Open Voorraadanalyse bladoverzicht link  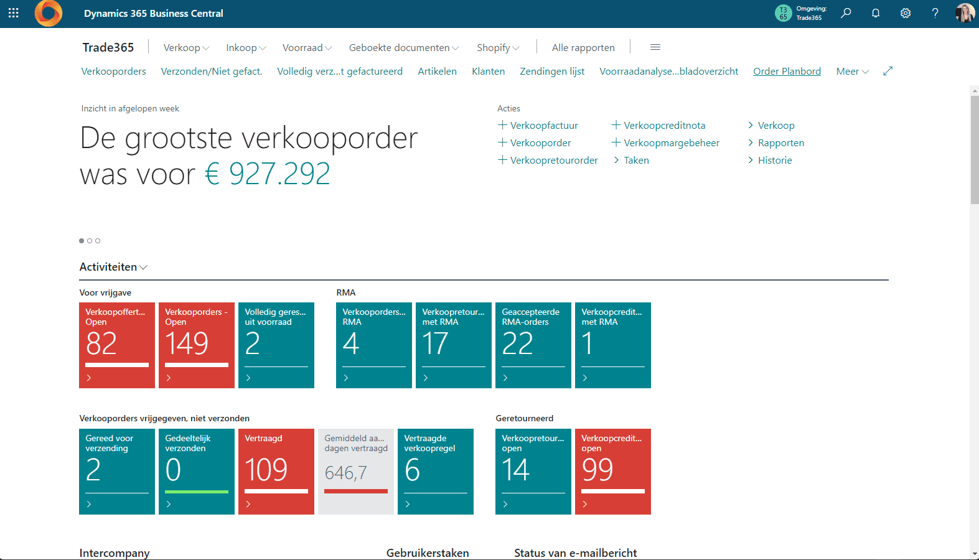pyautogui.click(x=669, y=71)
